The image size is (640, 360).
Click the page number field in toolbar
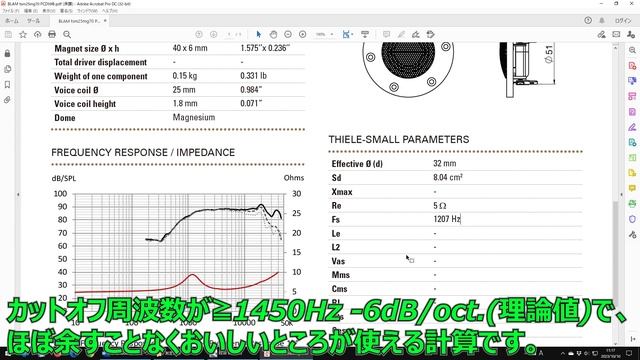pos(229,35)
